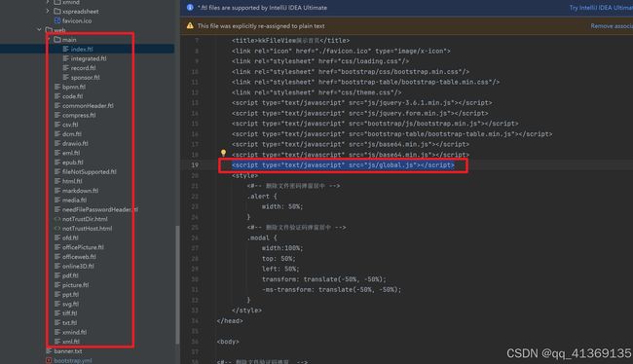Click the '-ms-transform' code line

[x=331, y=289]
